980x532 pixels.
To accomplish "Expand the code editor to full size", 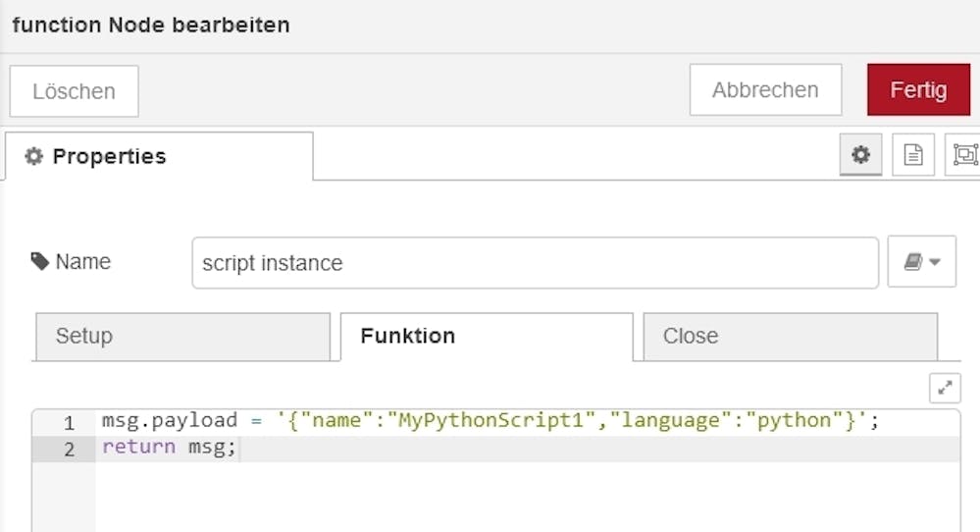I will 945,388.
